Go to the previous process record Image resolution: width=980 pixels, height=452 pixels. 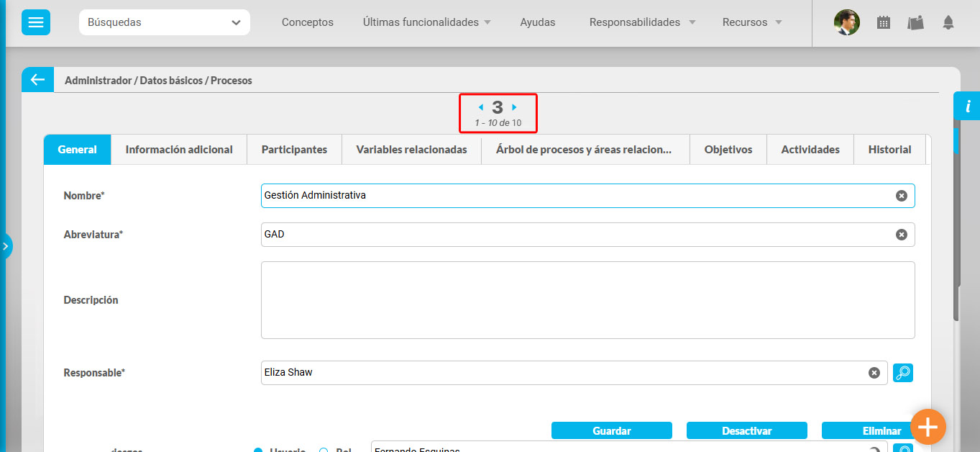pyautogui.click(x=480, y=107)
